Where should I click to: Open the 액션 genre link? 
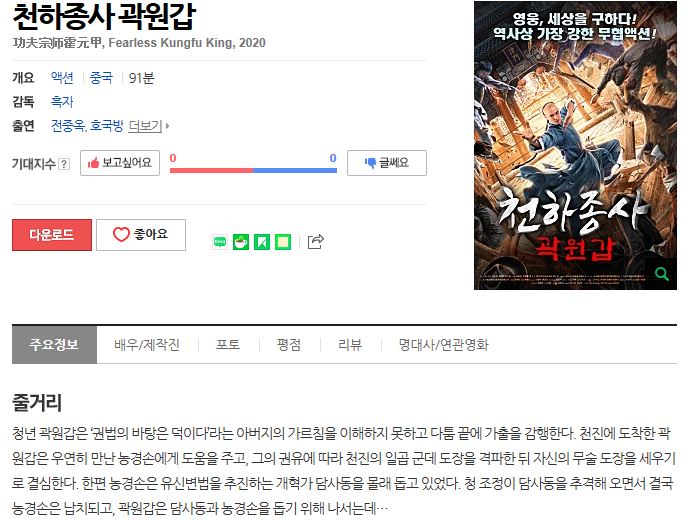[62, 78]
